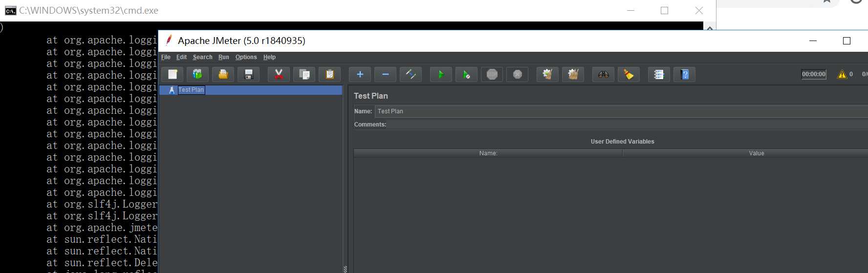Viewport: 868px width, 273px height.
Task: Maximize the Apache JMeter window
Action: [x=847, y=41]
